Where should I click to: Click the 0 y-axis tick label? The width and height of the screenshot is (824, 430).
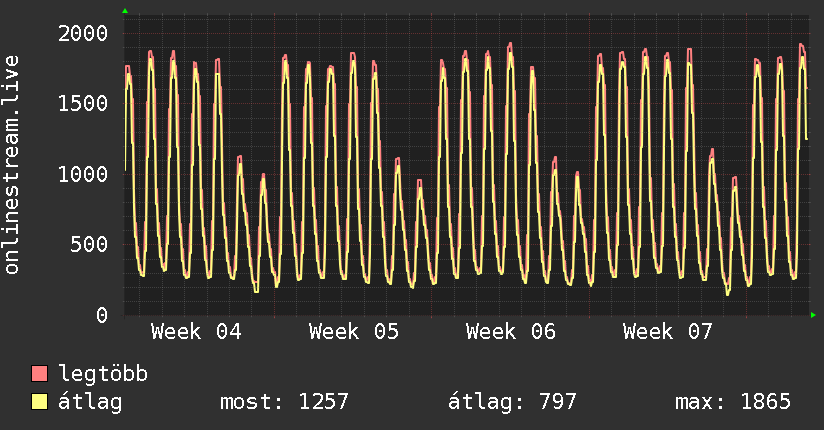(x=102, y=315)
